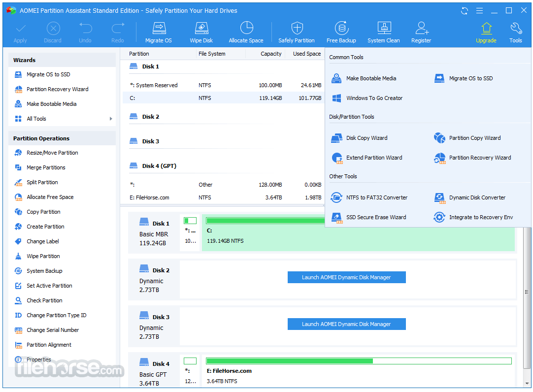Open the hamburger menu in title bar

tap(480, 11)
